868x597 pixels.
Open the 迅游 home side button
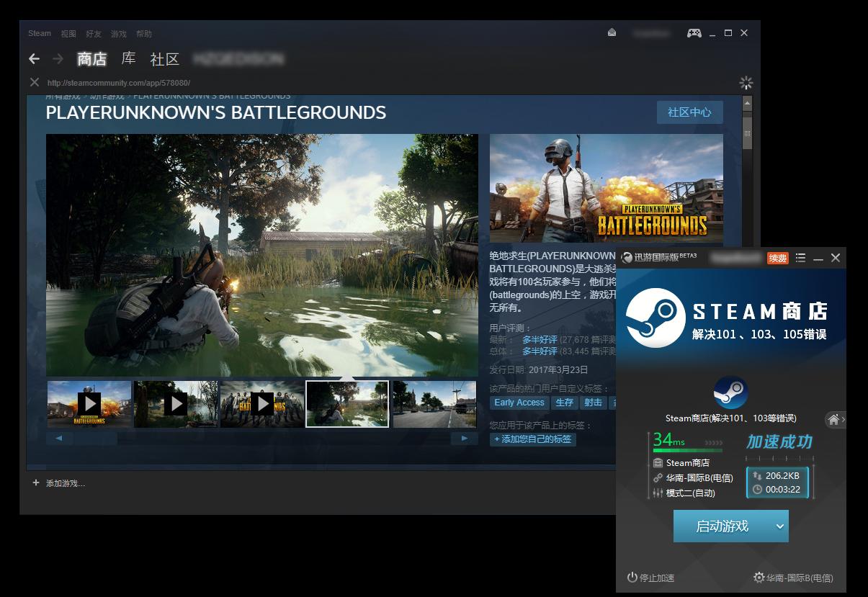(x=835, y=419)
